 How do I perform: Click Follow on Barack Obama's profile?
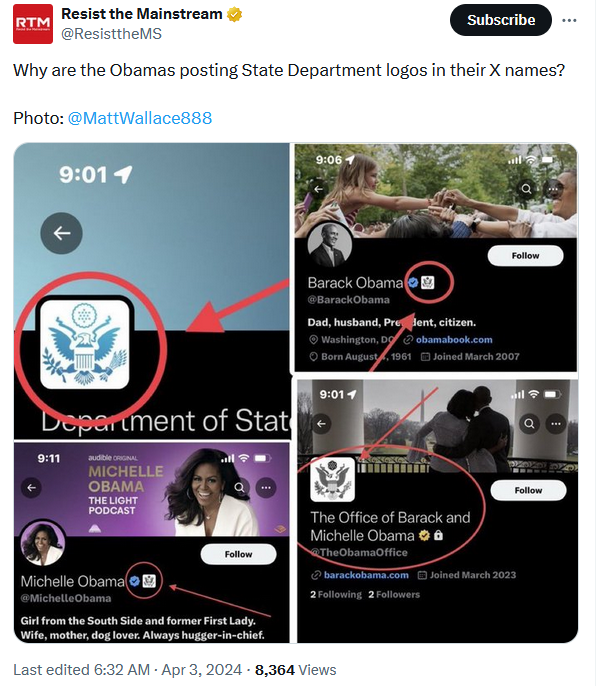click(525, 256)
